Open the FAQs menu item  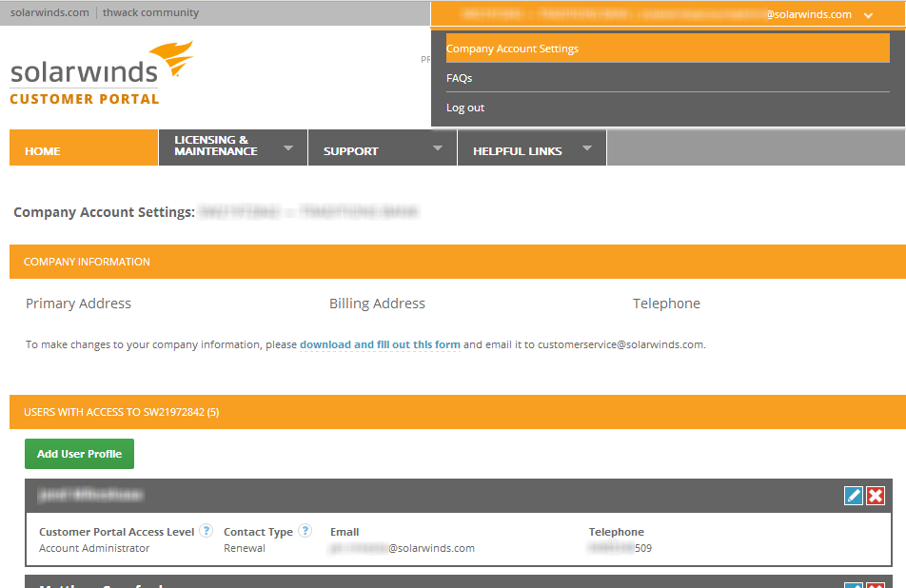(x=458, y=77)
